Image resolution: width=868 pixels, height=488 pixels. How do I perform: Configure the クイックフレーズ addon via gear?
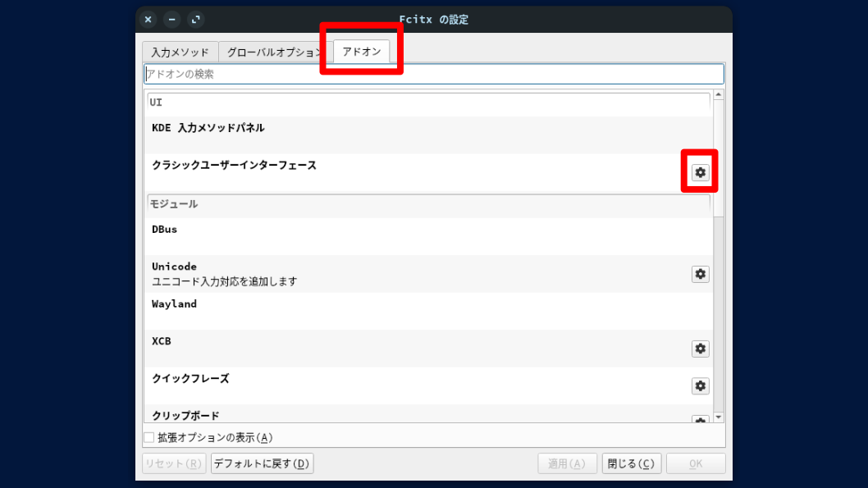[700, 385]
